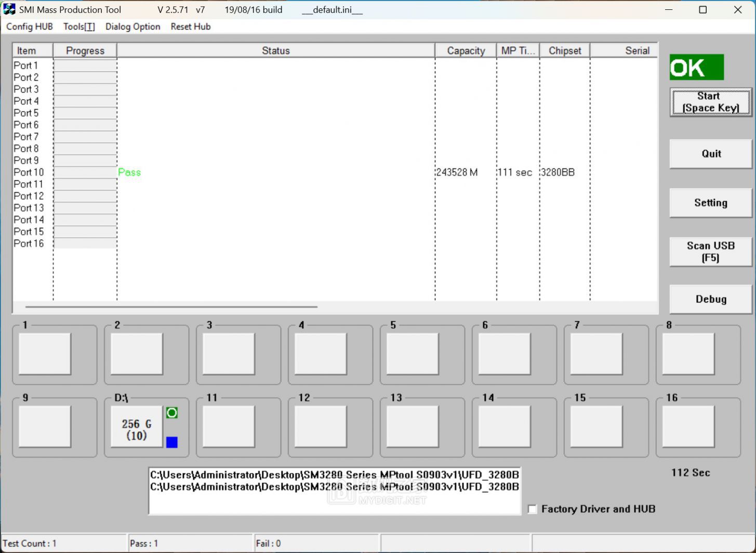Click the horizontal scrollbar under port list
The height and width of the screenshot is (553, 756).
click(171, 307)
